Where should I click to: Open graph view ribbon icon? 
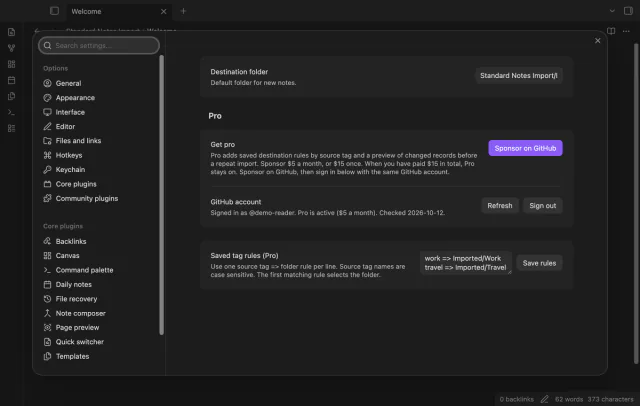(x=11, y=48)
